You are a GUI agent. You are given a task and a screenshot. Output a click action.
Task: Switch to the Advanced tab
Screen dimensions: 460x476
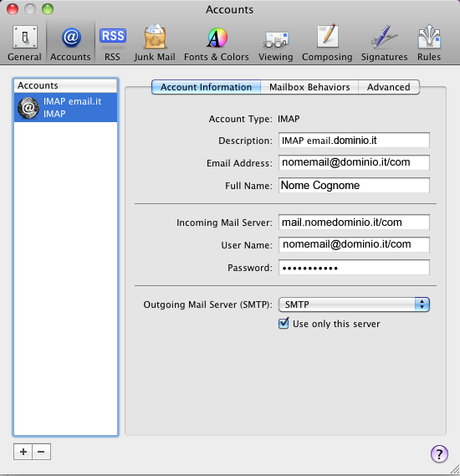pyautogui.click(x=389, y=87)
